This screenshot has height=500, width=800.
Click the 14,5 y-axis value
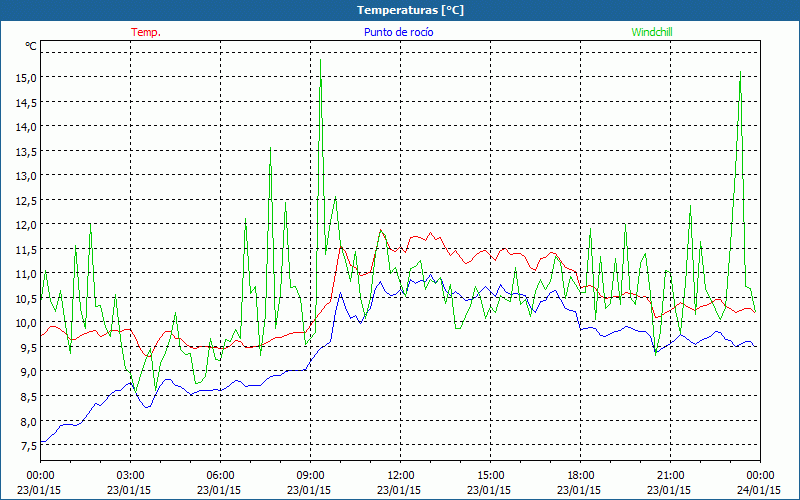click(26, 102)
